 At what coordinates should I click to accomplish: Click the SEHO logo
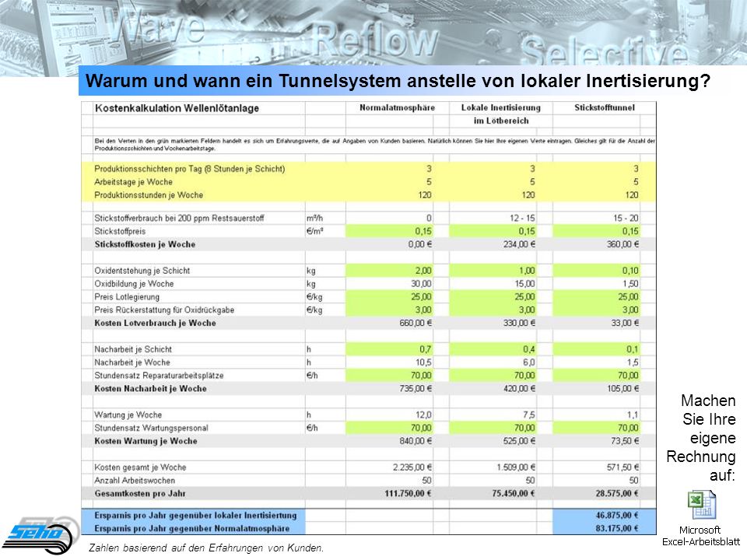(39, 536)
